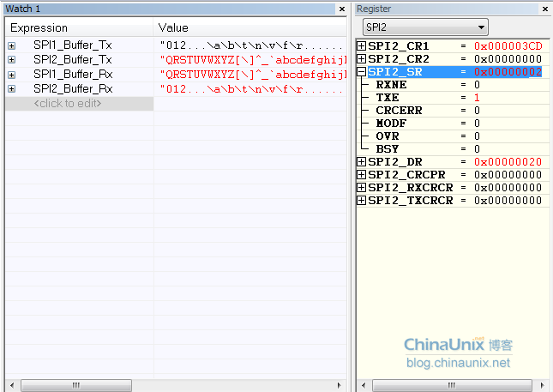Expand the SPI2_DR register node

click(x=362, y=162)
